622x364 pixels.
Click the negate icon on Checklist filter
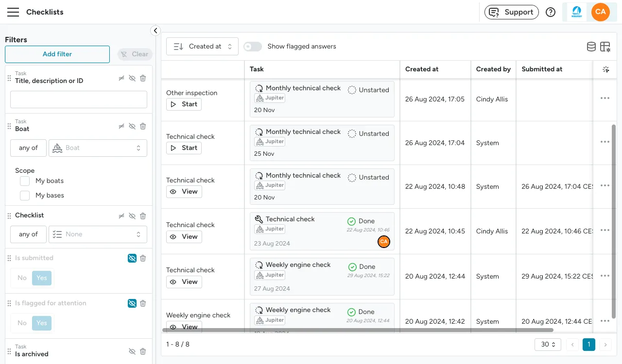tap(121, 216)
